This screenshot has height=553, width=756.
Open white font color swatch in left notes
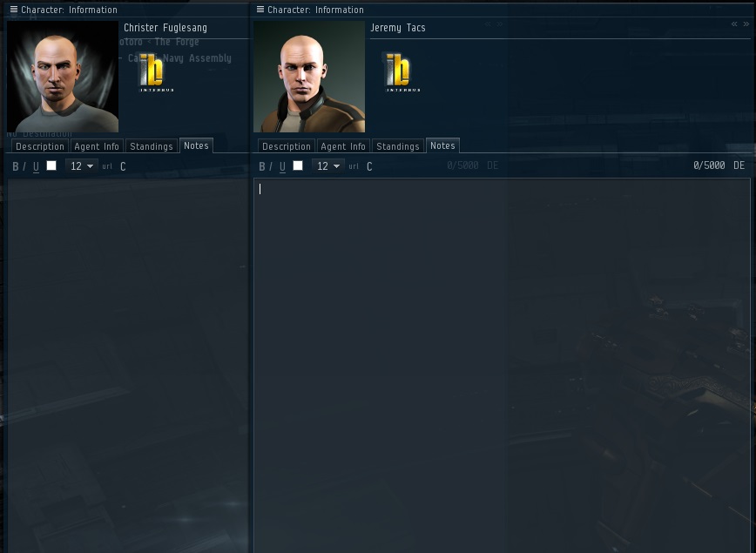[51, 165]
